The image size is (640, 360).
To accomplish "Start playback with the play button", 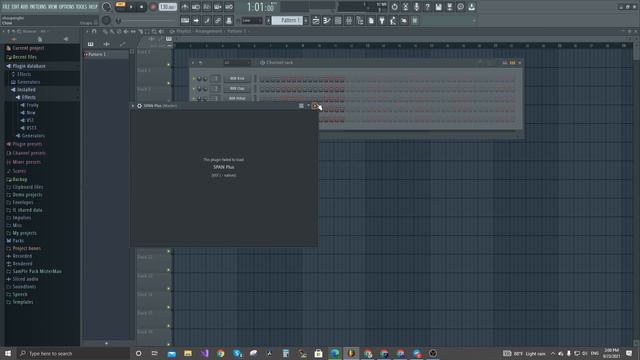I will (131, 7).
